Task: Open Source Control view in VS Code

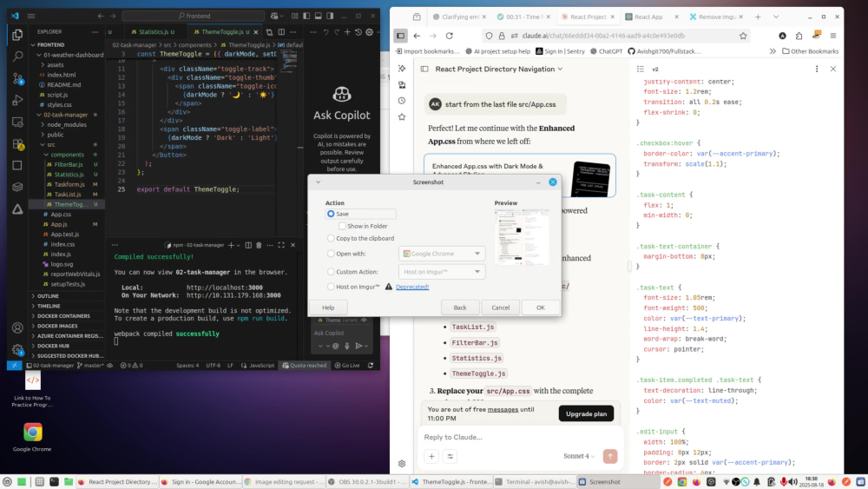Action: click(x=17, y=79)
